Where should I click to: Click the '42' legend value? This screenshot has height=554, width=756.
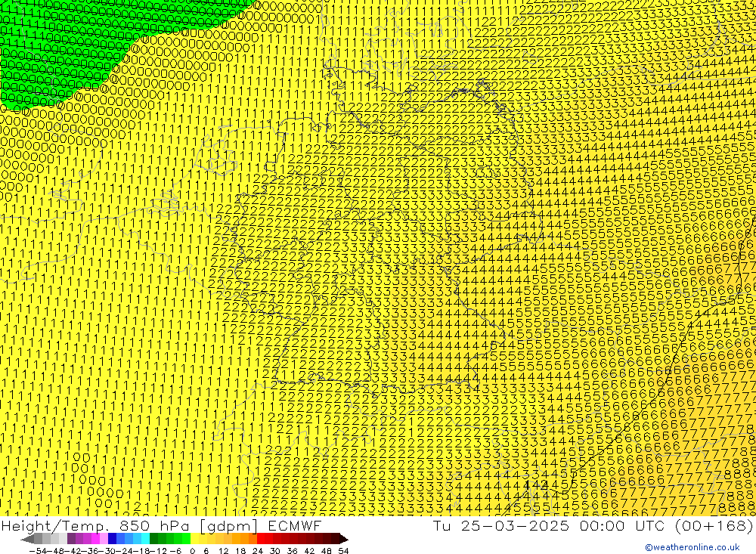[x=309, y=551]
